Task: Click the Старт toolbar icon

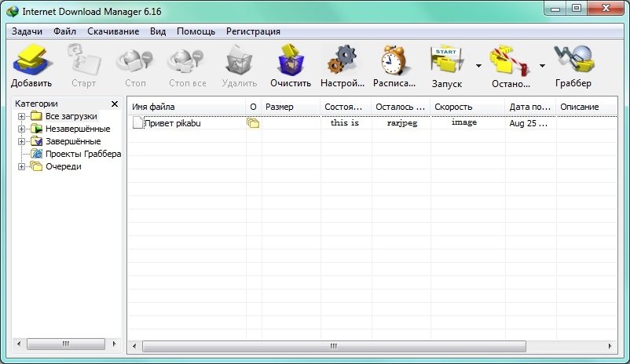Action: click(84, 60)
